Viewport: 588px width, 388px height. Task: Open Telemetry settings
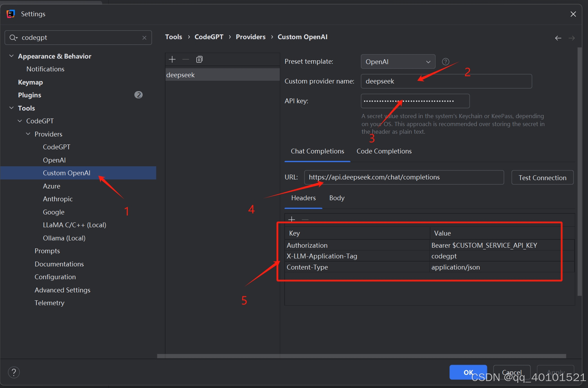tap(50, 303)
